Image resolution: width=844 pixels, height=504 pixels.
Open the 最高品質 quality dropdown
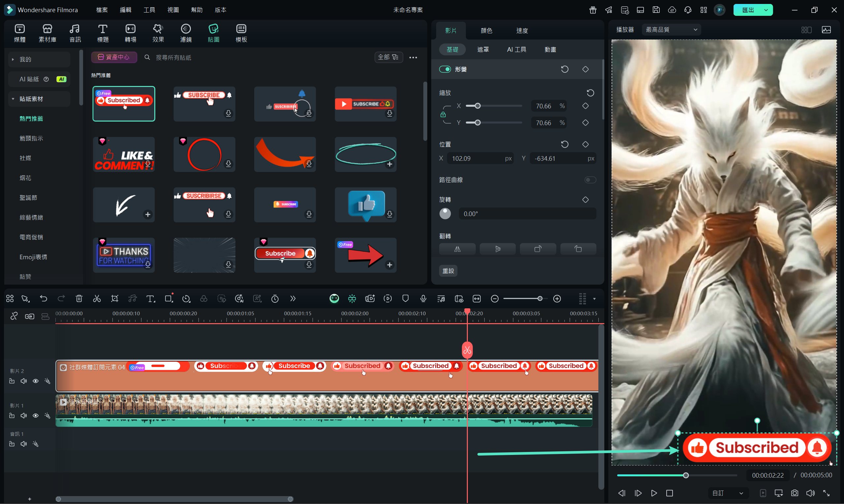[671, 30]
